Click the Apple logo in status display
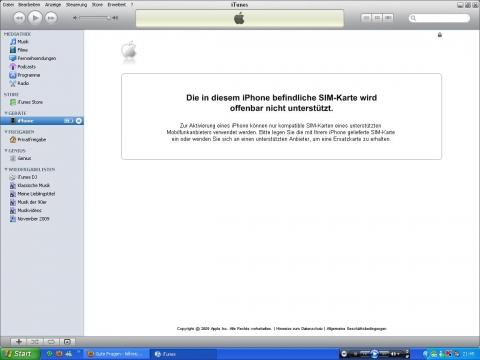This screenshot has height=360, width=480. 239,18
